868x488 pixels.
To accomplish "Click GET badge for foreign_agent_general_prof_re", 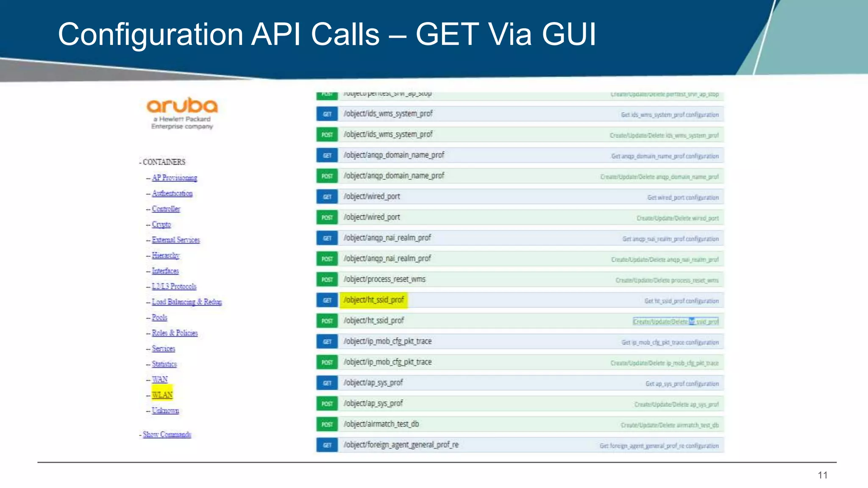I will point(327,445).
